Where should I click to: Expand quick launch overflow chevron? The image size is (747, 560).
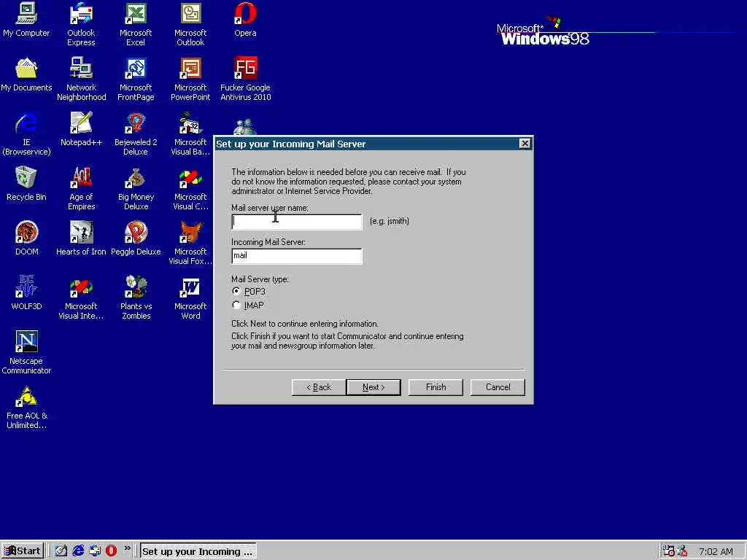(x=127, y=548)
